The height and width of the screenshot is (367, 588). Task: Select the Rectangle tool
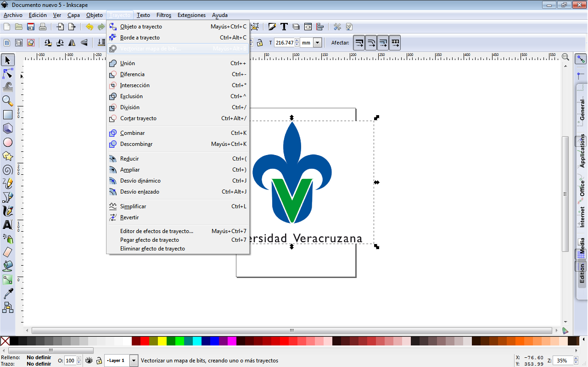point(8,114)
